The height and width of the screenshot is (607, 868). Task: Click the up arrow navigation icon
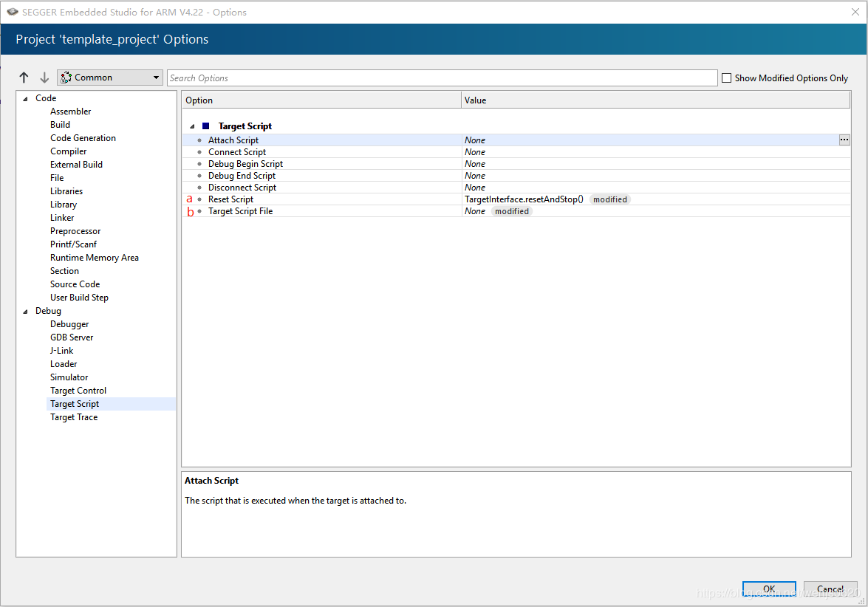[x=24, y=78]
